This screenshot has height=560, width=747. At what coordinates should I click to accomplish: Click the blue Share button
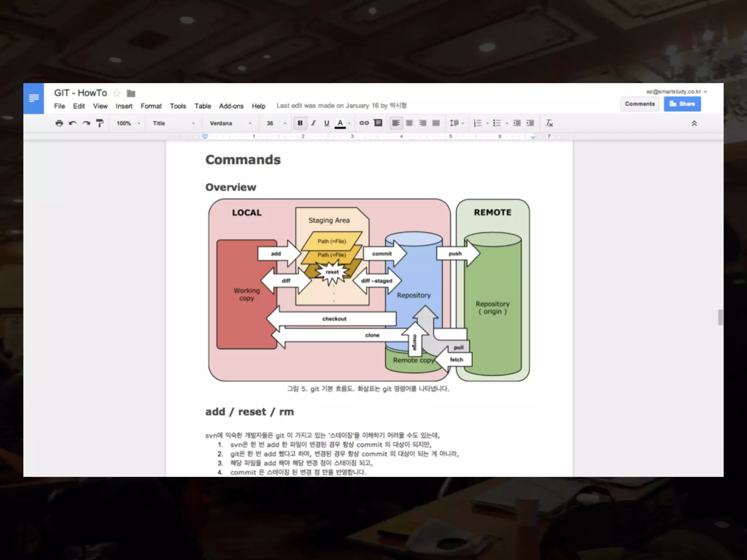pos(682,104)
